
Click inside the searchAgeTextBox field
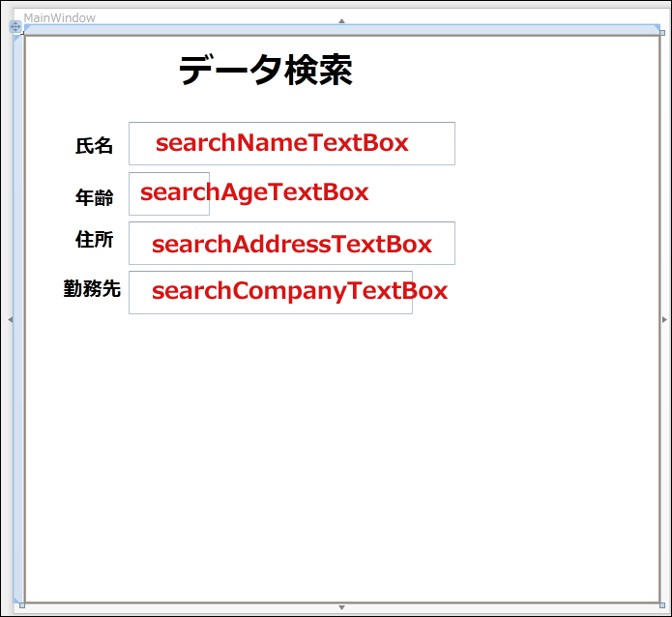coord(169,193)
